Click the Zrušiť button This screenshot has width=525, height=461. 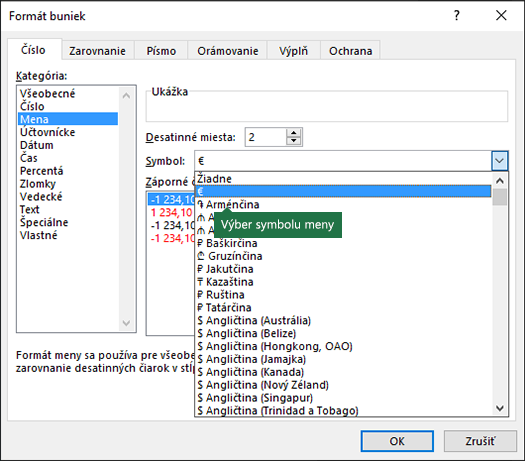tap(480, 441)
